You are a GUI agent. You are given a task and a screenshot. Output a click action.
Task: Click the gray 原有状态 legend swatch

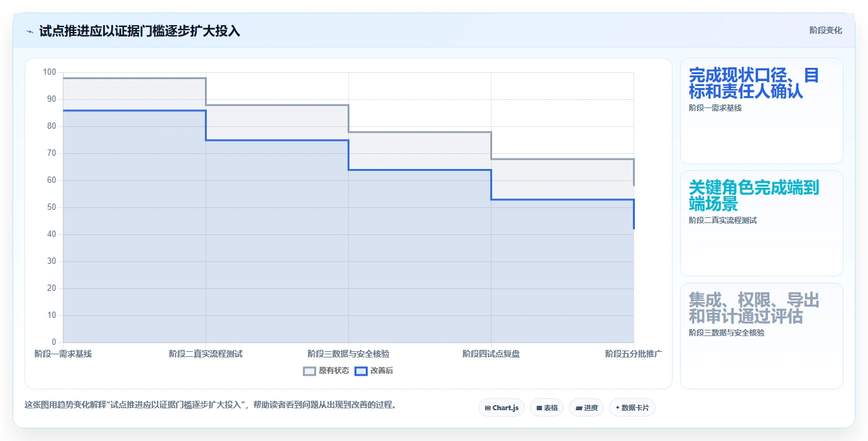309,371
